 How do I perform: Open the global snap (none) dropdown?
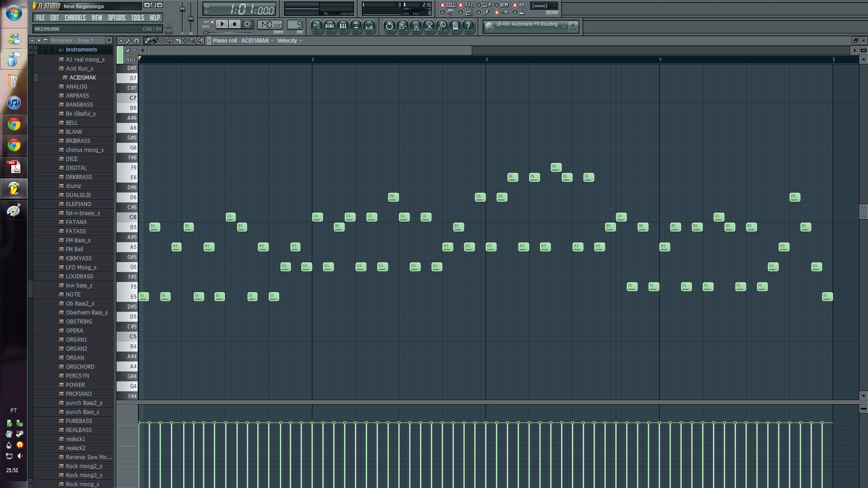(544, 6)
